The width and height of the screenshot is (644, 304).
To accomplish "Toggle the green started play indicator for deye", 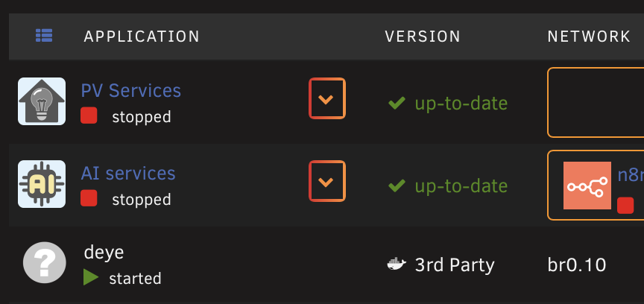I will click(x=91, y=277).
